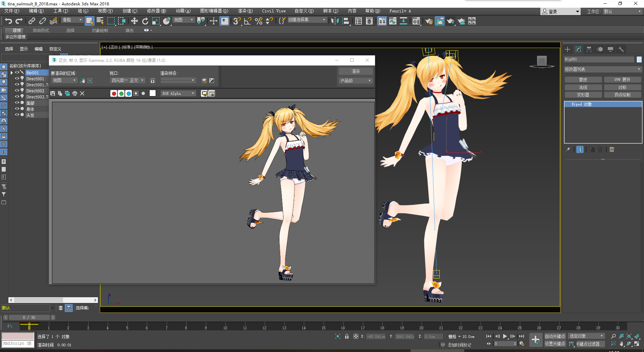Open Select by Name tool
This screenshot has width=644, height=352.
pyautogui.click(x=100, y=21)
